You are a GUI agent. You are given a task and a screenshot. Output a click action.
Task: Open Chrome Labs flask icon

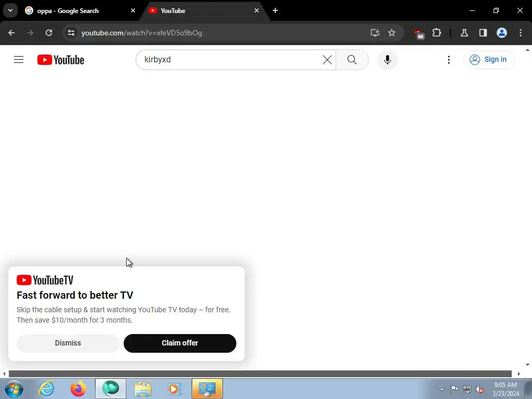[464, 33]
